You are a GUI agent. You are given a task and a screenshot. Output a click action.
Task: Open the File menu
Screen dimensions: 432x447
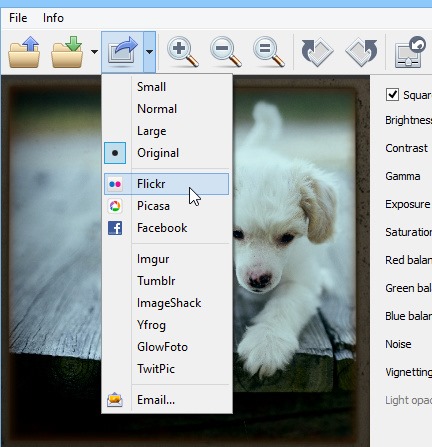18,18
